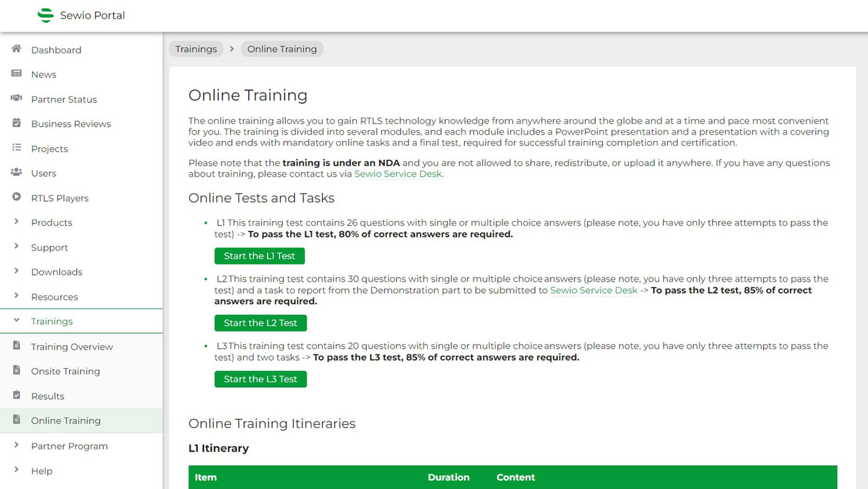The height and width of the screenshot is (489, 868).
Task: Click the RTLS Players play icon
Action: [17, 197]
